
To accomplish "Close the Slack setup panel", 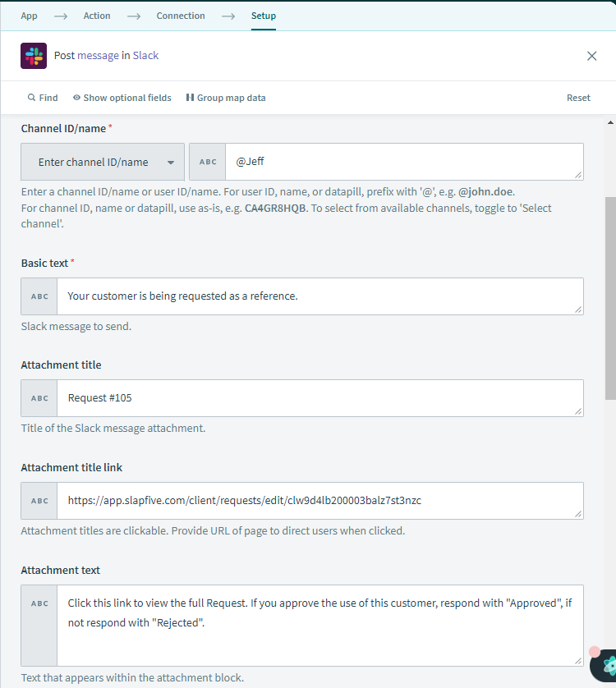I will tap(591, 56).
